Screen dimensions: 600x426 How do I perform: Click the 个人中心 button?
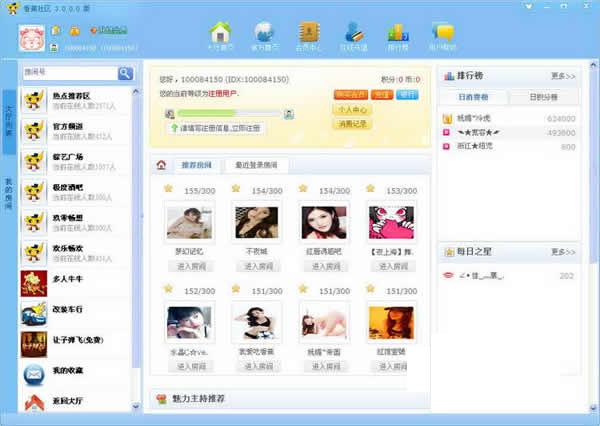point(352,110)
